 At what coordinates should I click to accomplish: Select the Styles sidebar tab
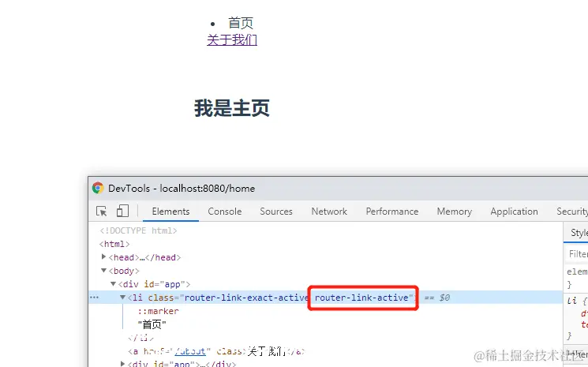[579, 233]
